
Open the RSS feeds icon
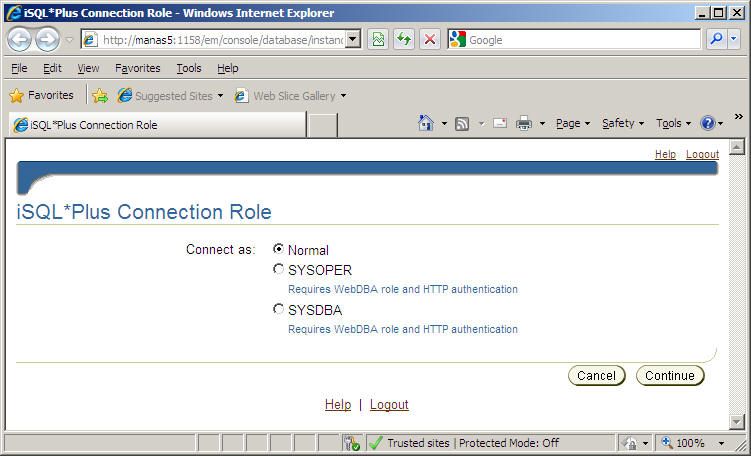coord(462,123)
